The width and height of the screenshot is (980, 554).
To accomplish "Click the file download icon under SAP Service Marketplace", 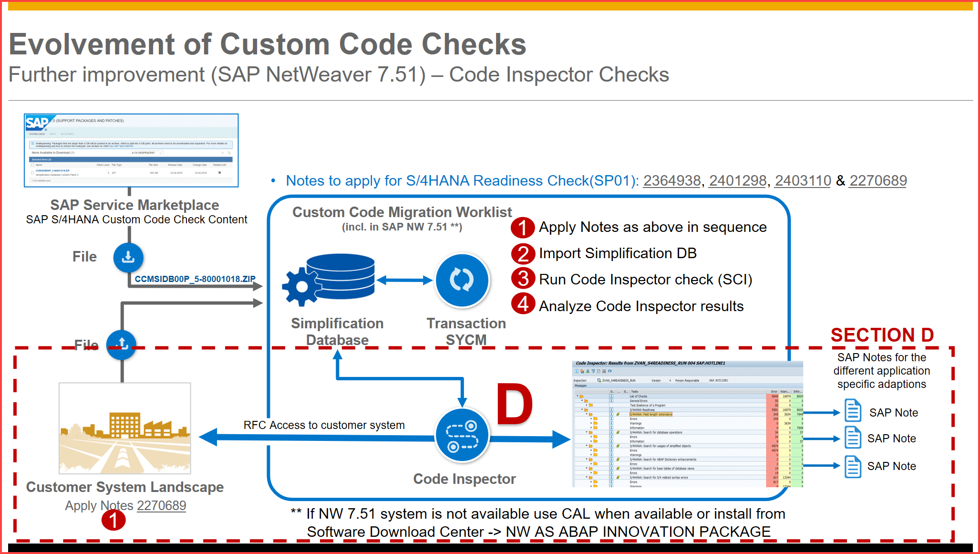I will [128, 258].
